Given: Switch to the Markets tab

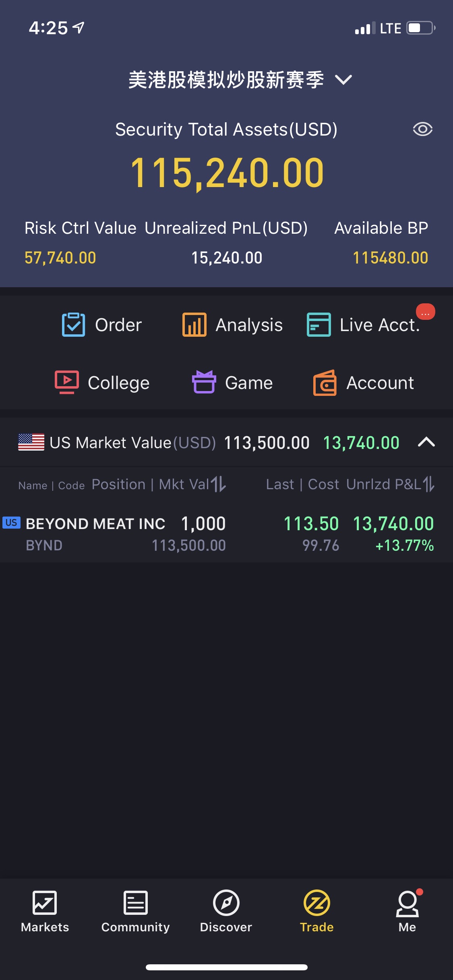Looking at the screenshot, I should click(45, 912).
